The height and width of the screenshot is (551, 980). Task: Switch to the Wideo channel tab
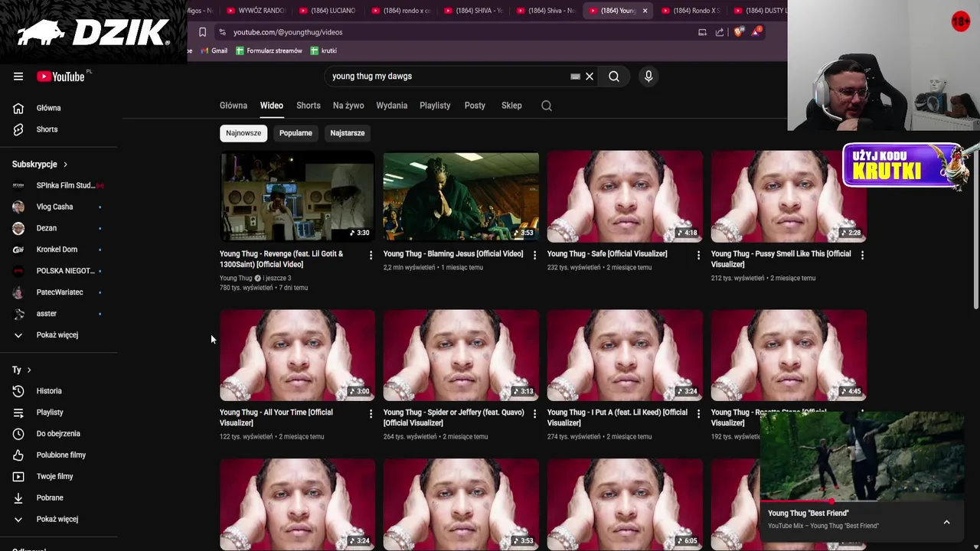271,106
